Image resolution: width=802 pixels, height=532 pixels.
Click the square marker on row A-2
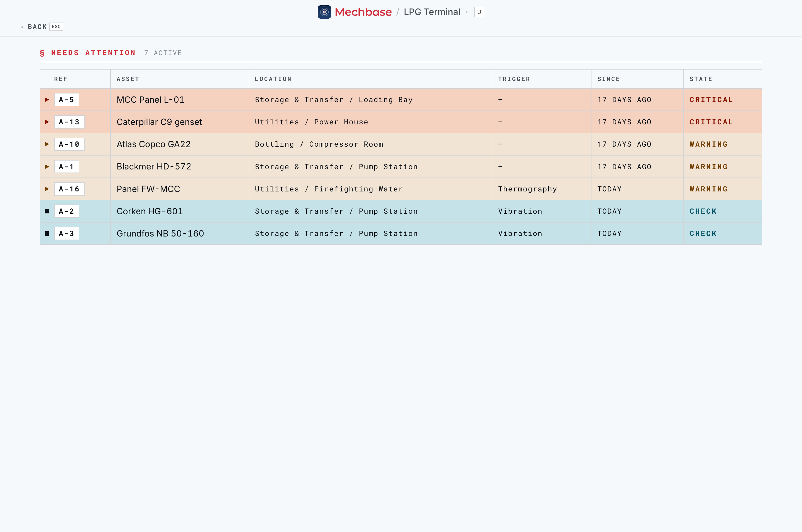47,211
